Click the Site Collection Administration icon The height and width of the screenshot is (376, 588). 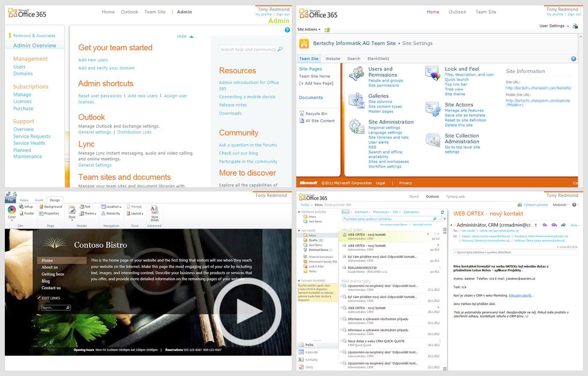tap(433, 140)
